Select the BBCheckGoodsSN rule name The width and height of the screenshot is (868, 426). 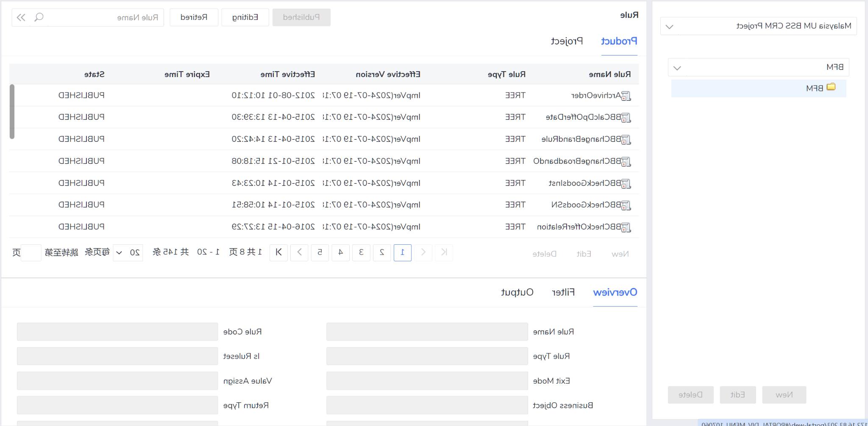(586, 205)
